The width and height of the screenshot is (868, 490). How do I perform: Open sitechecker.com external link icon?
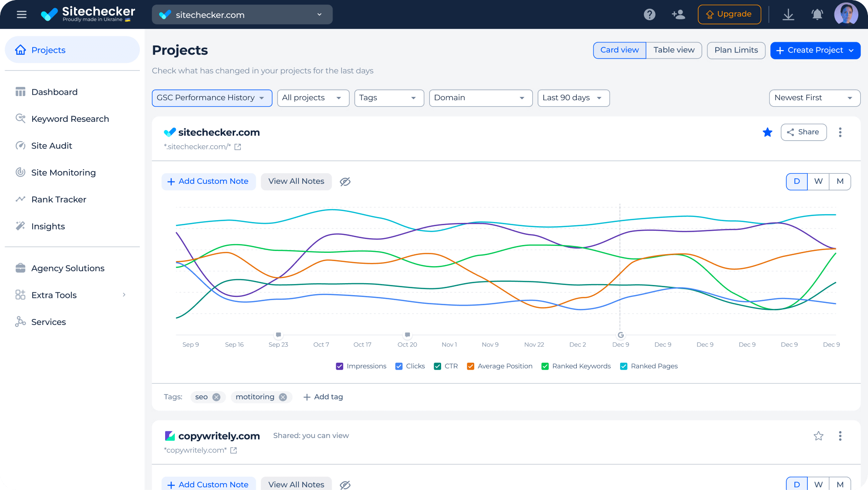coord(238,147)
